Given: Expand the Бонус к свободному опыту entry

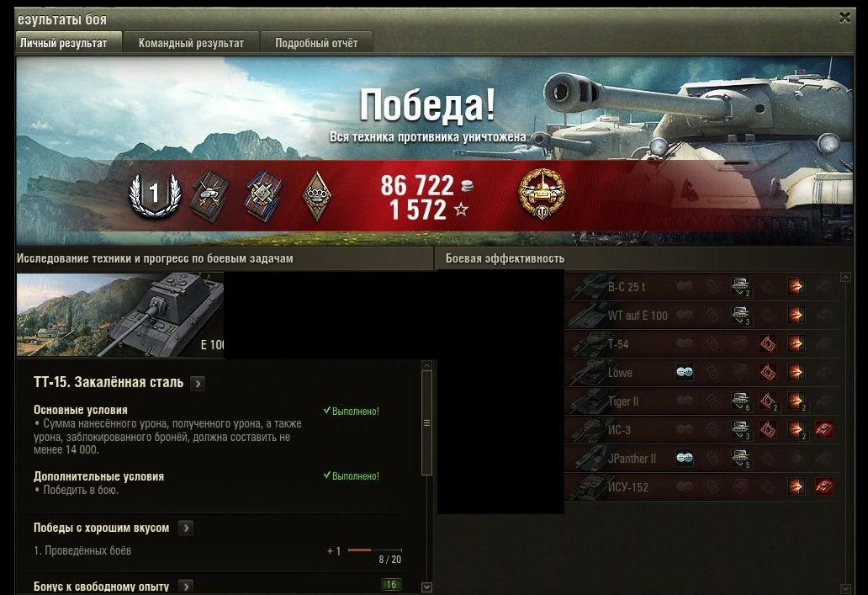Looking at the screenshot, I should (186, 586).
